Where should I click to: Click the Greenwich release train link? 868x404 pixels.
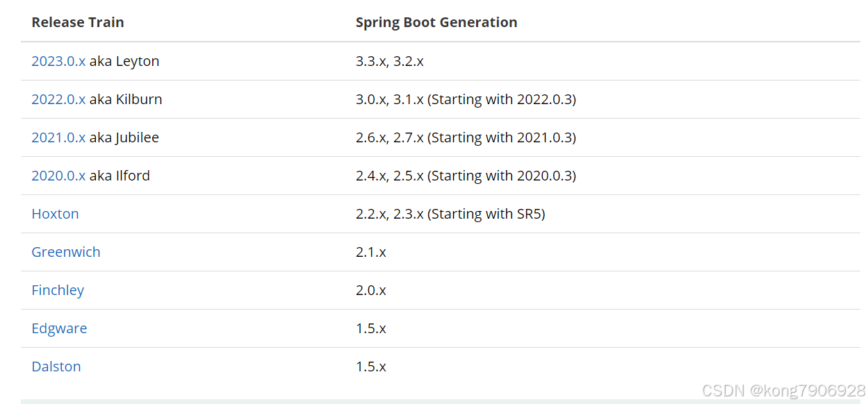coord(66,252)
